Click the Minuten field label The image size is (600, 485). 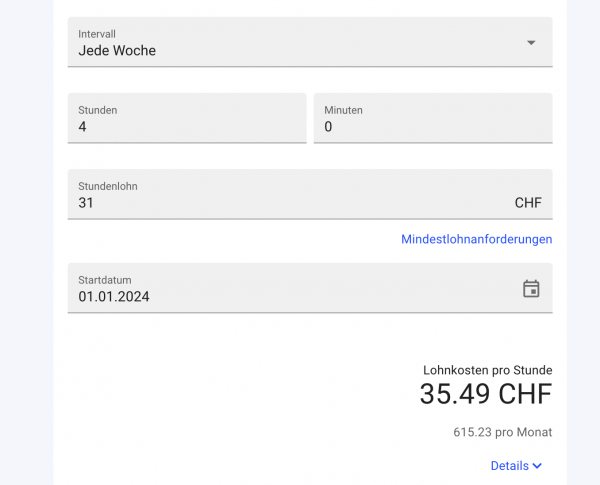(x=343, y=110)
